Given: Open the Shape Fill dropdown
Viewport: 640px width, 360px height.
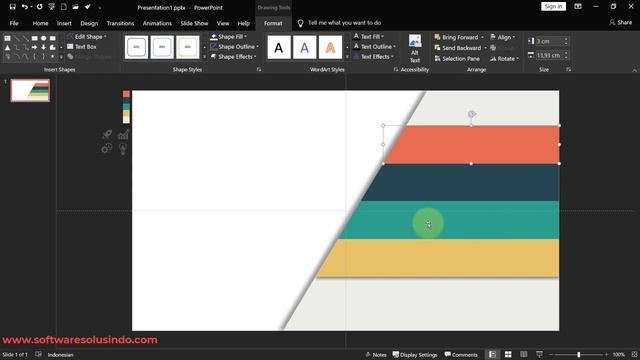Looking at the screenshot, I should point(228,37).
